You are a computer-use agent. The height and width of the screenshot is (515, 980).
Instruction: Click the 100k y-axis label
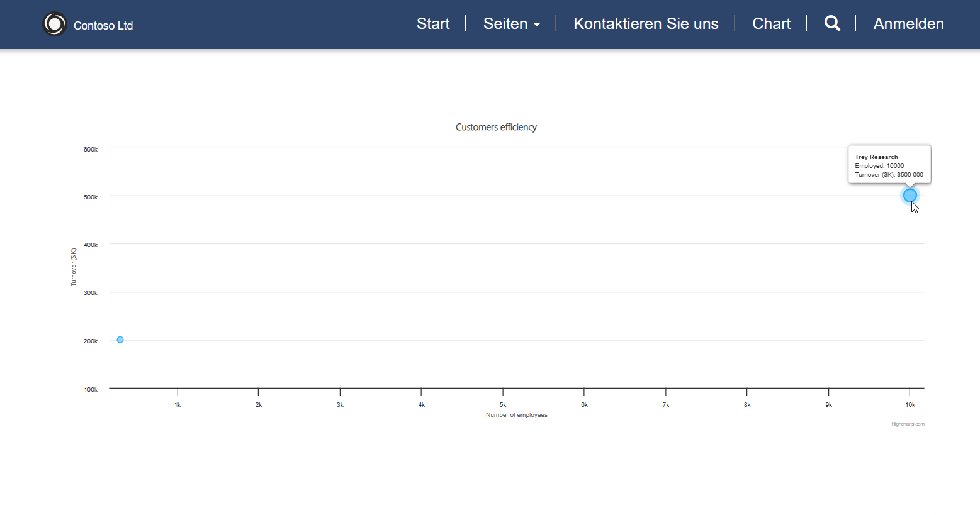click(x=91, y=390)
